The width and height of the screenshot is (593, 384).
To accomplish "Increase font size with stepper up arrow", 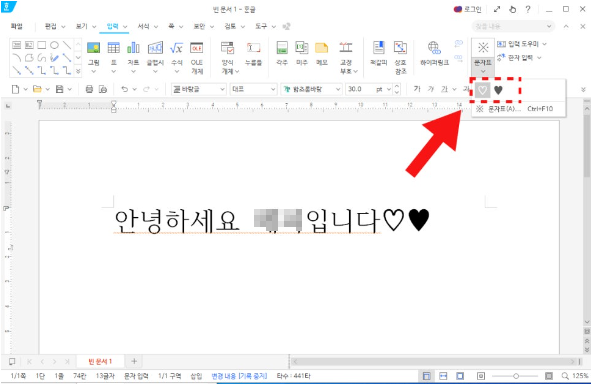I will point(397,87).
